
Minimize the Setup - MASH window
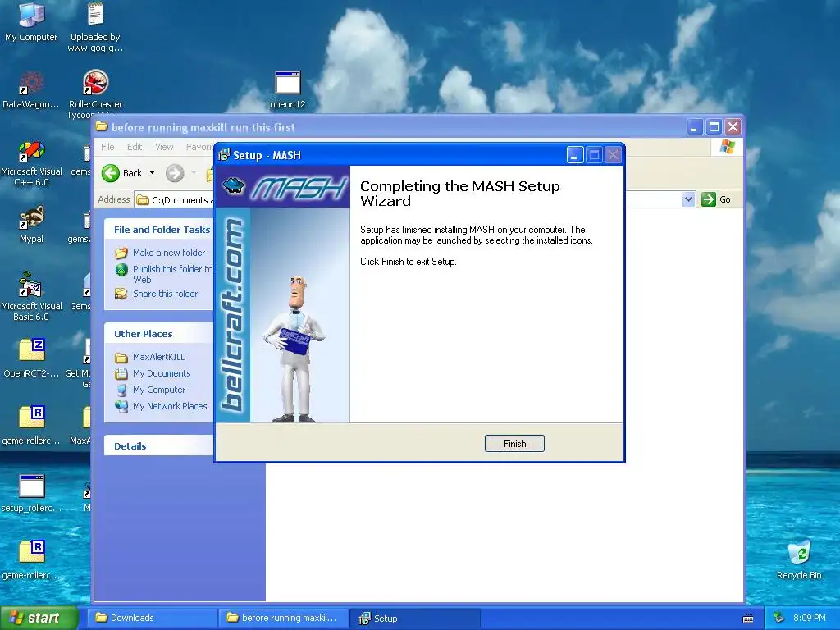click(575, 155)
